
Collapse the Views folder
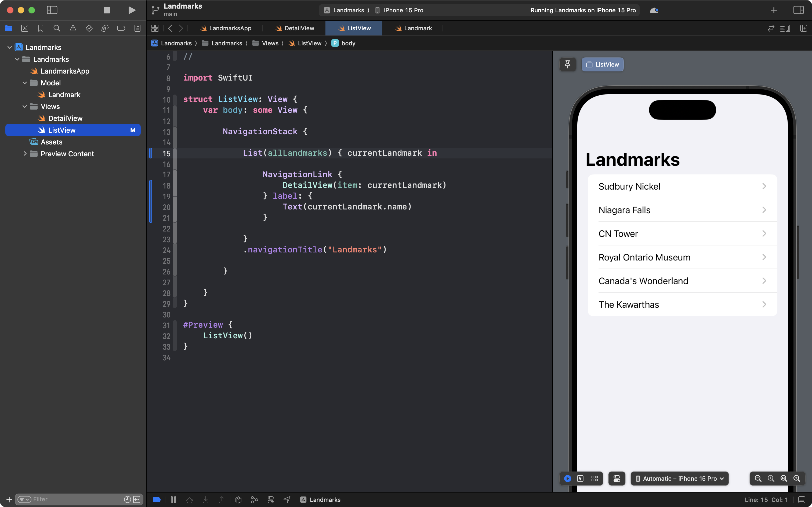pos(24,106)
